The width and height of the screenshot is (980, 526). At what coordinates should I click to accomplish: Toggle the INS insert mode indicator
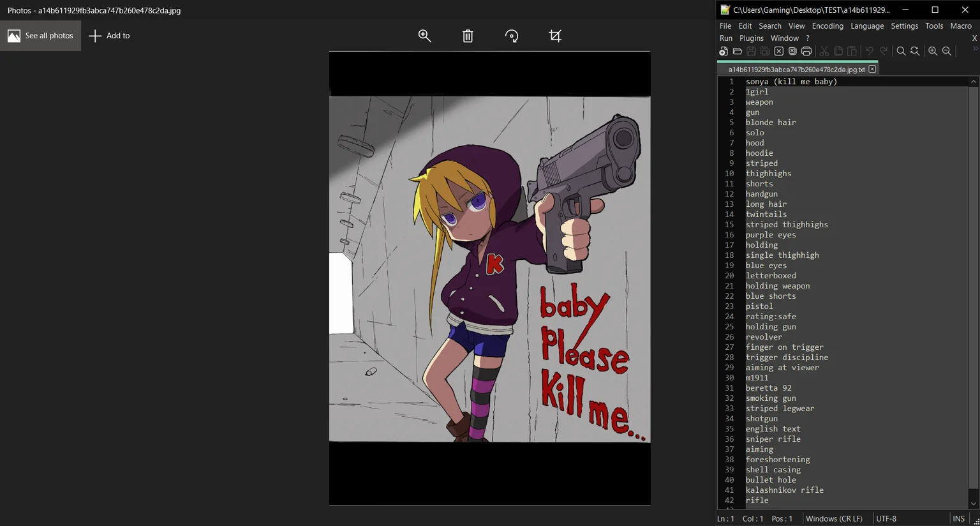958,518
